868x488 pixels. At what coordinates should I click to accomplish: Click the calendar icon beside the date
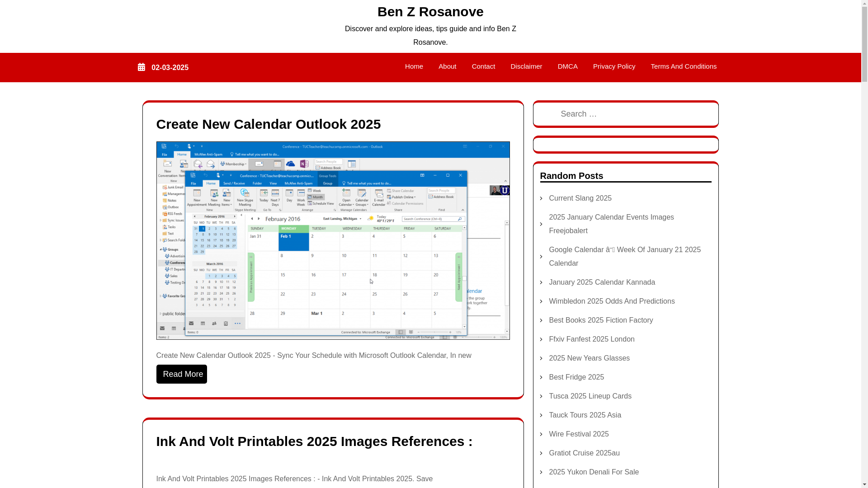142,67
